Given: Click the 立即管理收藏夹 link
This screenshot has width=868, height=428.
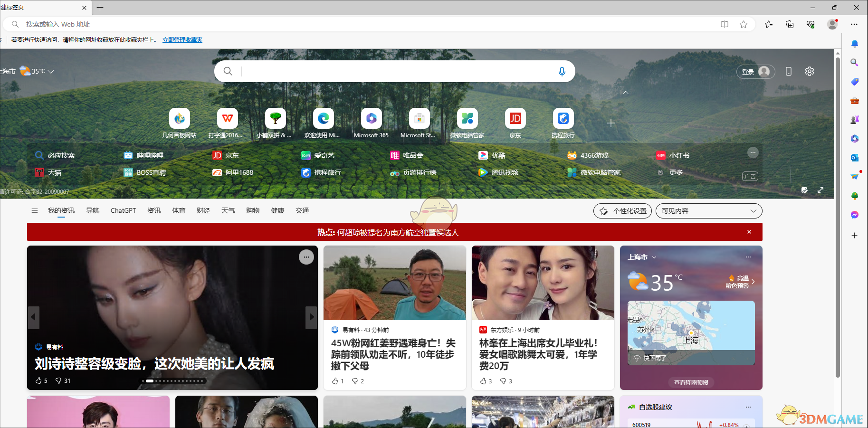Looking at the screenshot, I should point(182,40).
